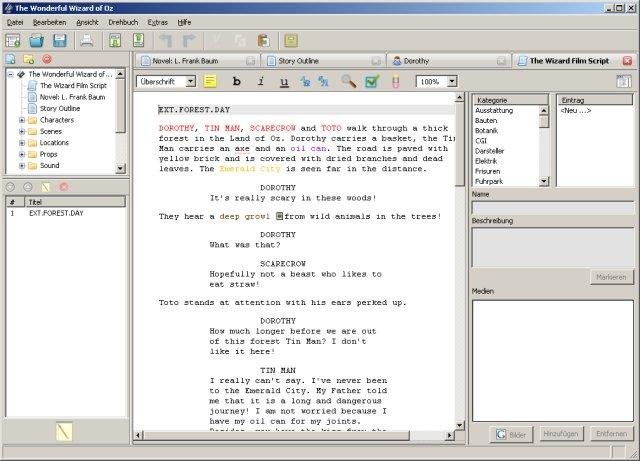Switch to the Dorothy tab
The image size is (640, 461).
[449, 61]
